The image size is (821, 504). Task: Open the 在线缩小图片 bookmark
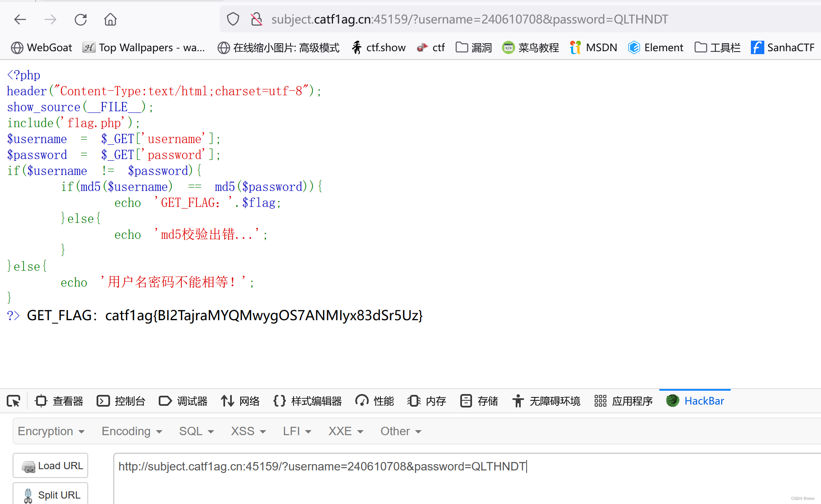(278, 47)
